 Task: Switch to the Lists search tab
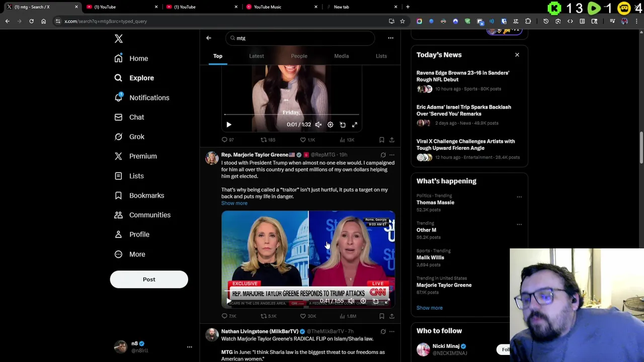click(x=381, y=56)
